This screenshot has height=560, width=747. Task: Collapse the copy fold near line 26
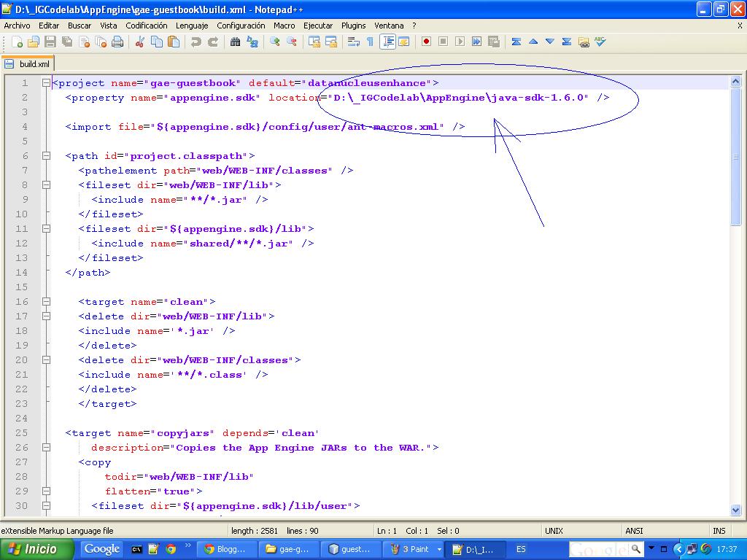[x=45, y=447]
